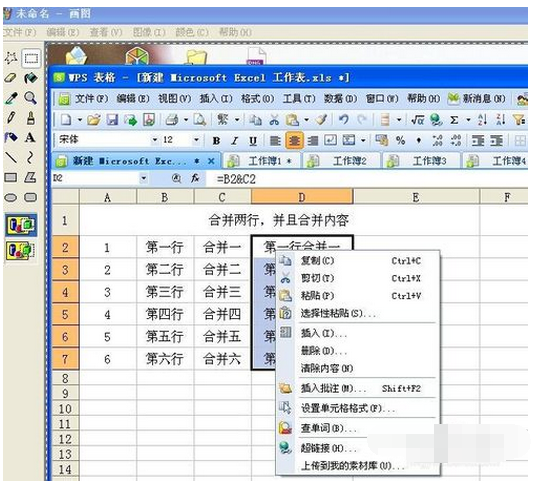Viewport: 538px width, 487px height.
Task: Select the Free-form select tool
Action: point(11,58)
